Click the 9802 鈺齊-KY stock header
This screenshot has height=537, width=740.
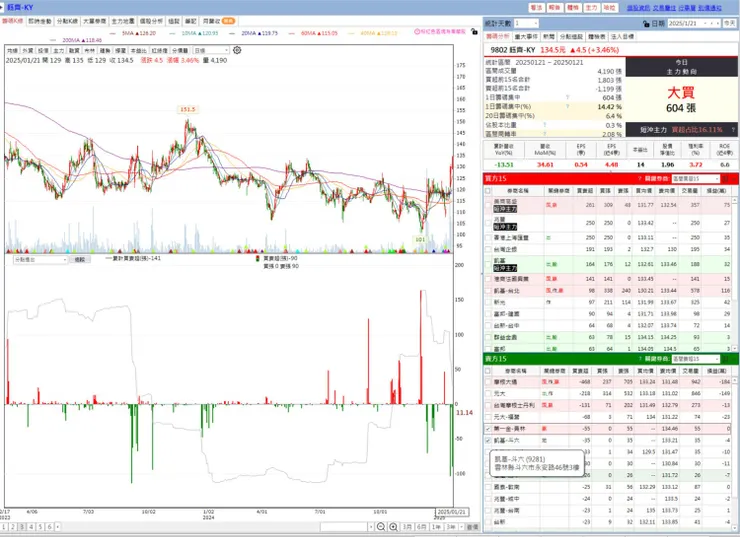(512, 50)
